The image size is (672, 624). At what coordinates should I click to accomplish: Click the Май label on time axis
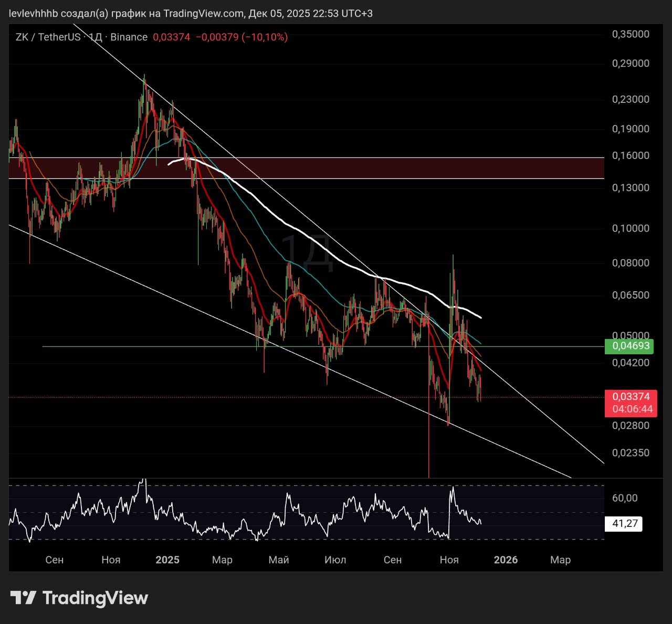point(279,560)
